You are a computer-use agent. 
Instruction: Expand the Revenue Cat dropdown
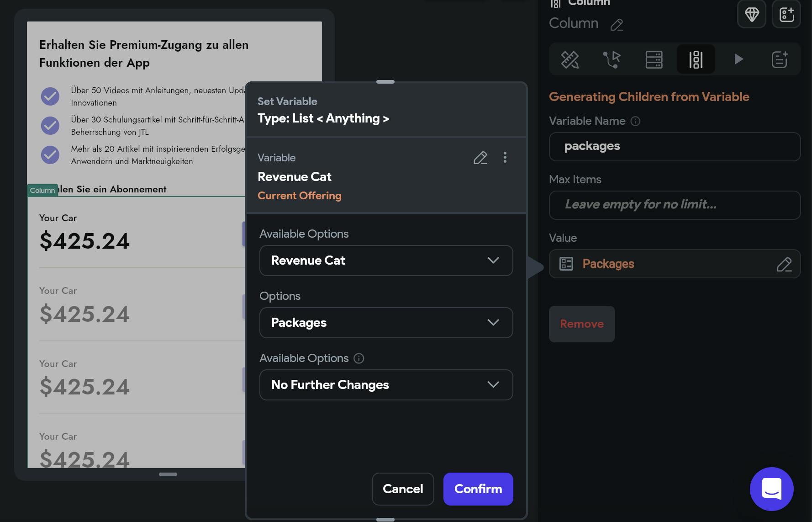tap(386, 261)
